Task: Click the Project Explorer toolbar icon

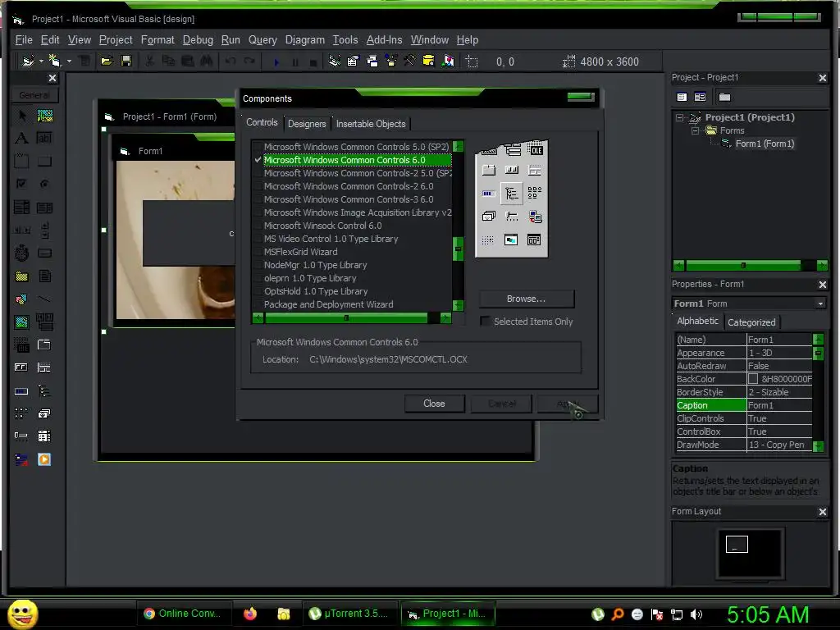Action: pos(335,61)
